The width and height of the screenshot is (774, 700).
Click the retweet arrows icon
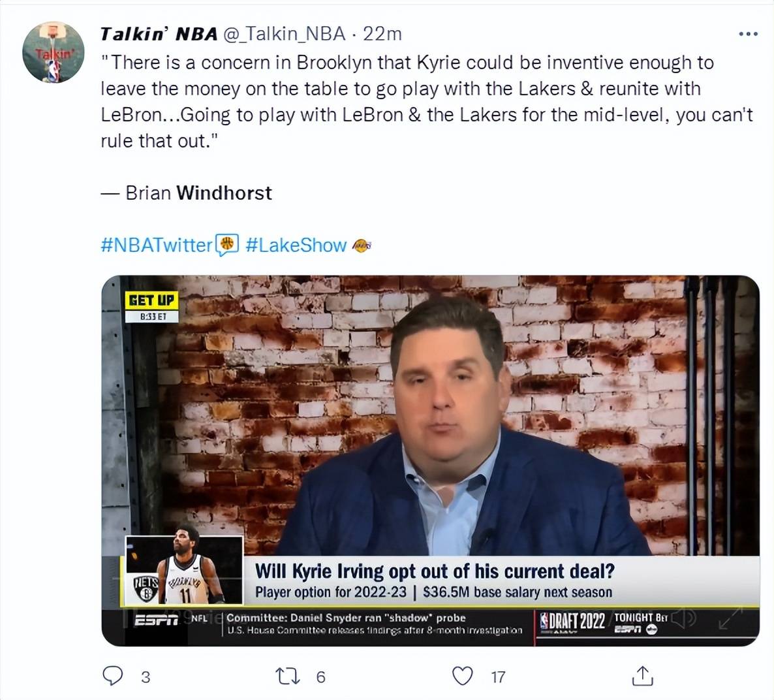point(287,676)
